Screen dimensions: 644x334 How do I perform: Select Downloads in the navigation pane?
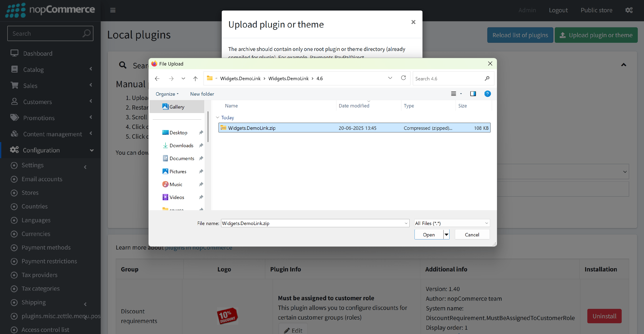[181, 146]
